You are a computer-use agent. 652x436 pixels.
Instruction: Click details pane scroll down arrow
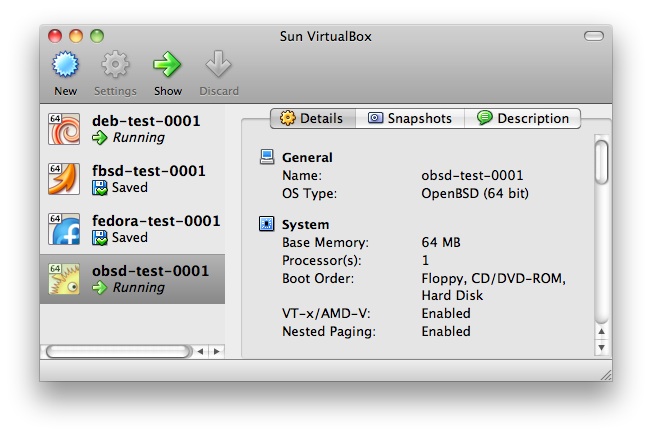(601, 347)
